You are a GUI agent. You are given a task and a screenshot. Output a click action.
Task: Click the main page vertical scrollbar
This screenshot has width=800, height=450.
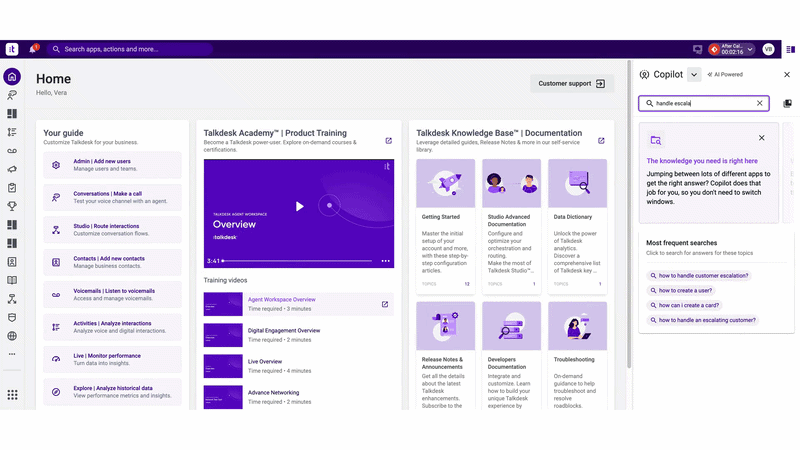tap(629, 214)
